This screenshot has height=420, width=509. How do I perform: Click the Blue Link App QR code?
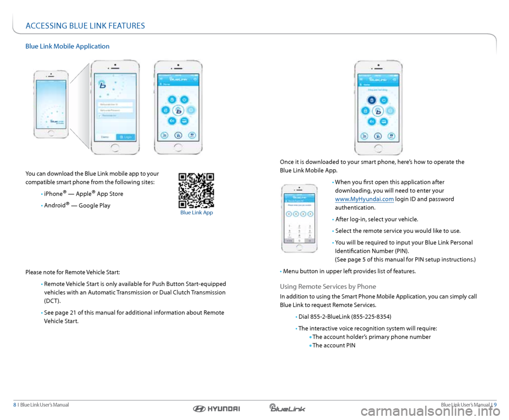[196, 190]
